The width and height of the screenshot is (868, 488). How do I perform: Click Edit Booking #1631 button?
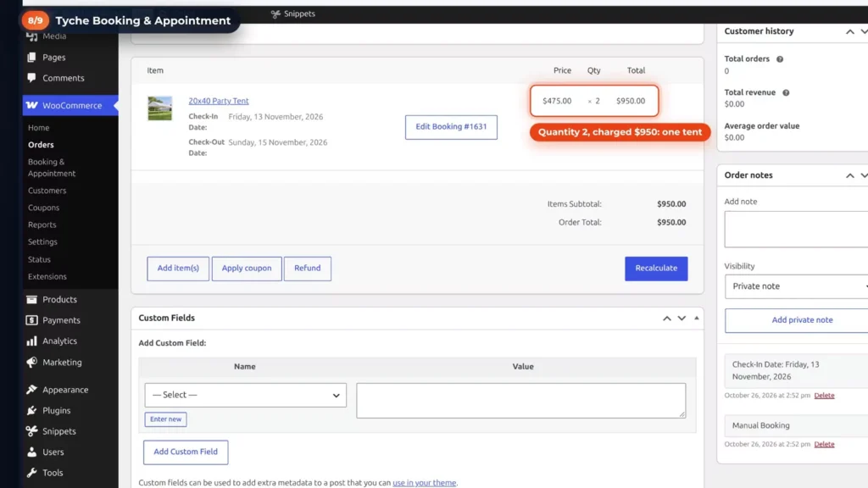(x=451, y=127)
